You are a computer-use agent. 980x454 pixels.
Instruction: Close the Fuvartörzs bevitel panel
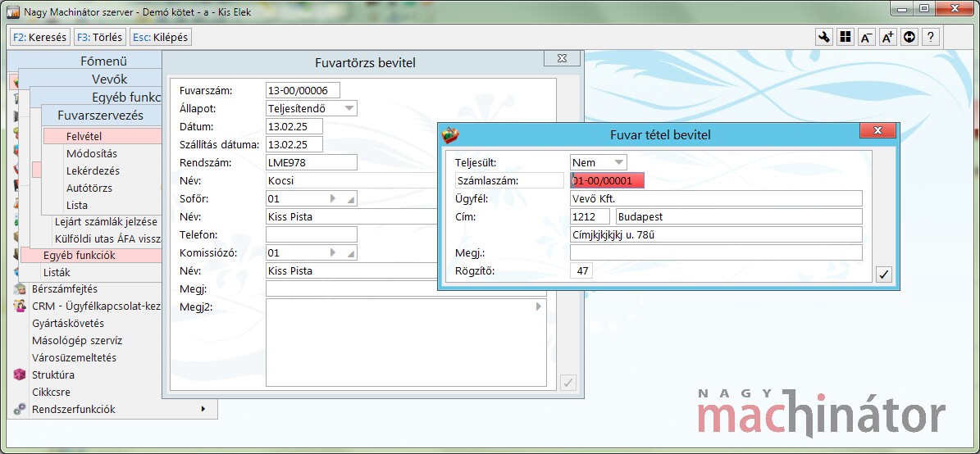(x=562, y=58)
